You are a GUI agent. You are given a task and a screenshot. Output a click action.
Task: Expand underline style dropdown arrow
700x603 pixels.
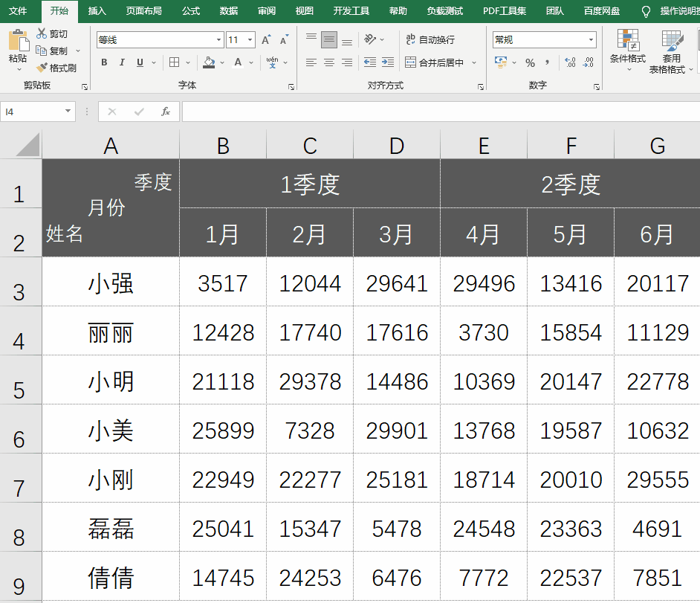click(x=154, y=63)
